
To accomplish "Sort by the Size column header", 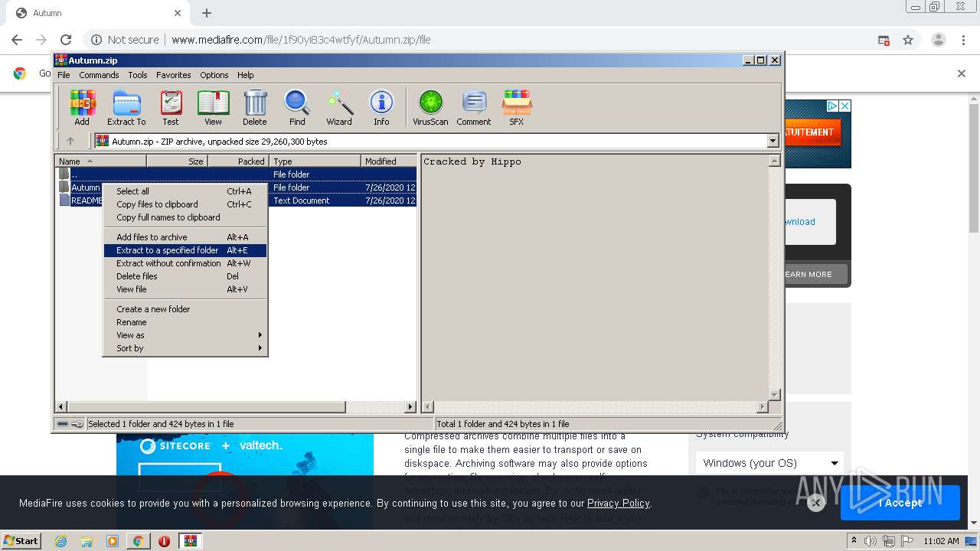I will tap(177, 161).
